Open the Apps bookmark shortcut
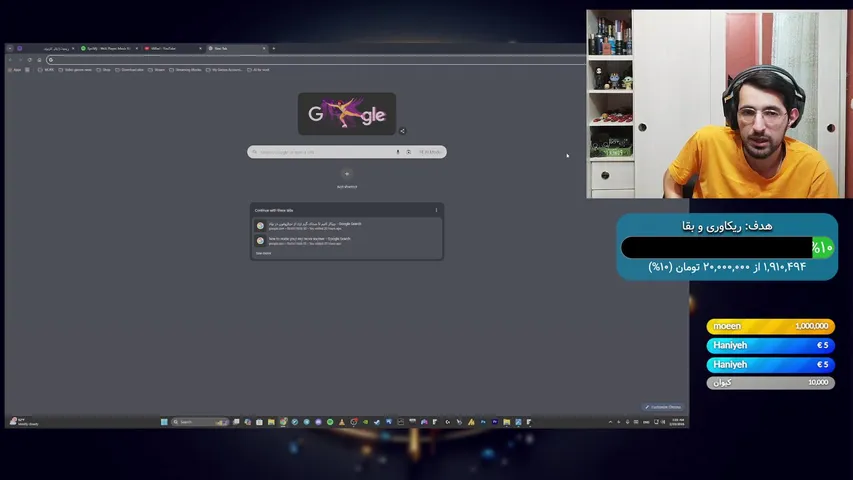This screenshot has width=853, height=480. 15,70
